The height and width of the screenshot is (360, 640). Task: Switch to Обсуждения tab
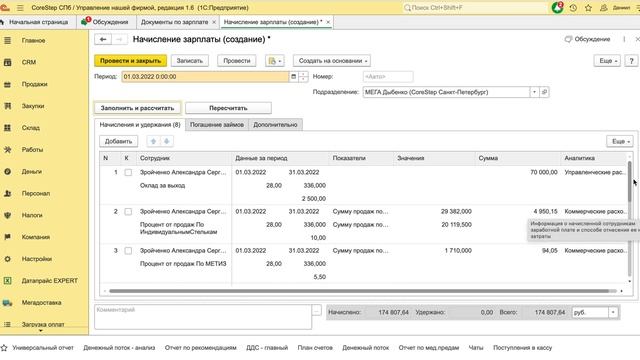[105, 22]
